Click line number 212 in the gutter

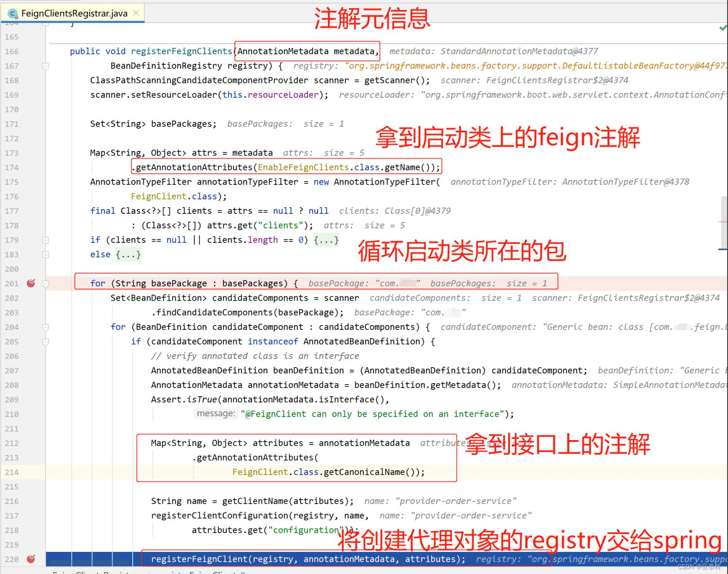pos(12,443)
